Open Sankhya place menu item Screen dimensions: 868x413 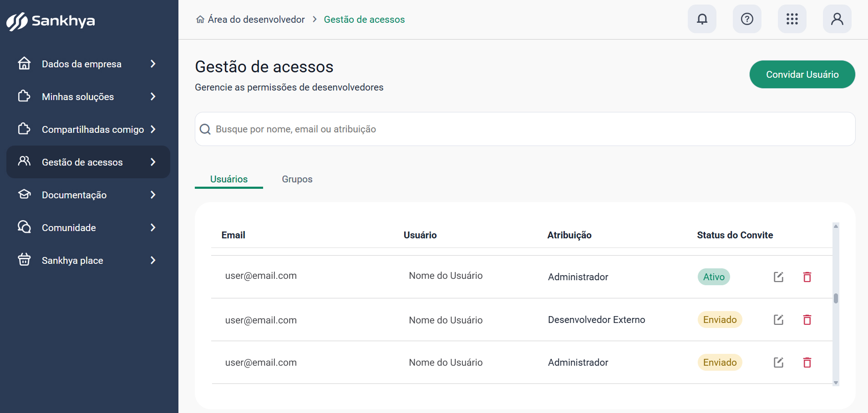click(88, 260)
